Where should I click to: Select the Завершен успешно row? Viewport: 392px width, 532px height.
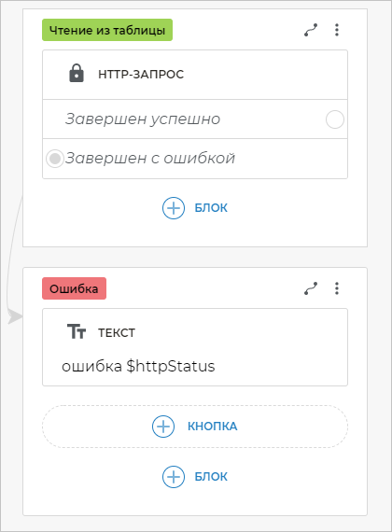pyautogui.click(x=195, y=119)
